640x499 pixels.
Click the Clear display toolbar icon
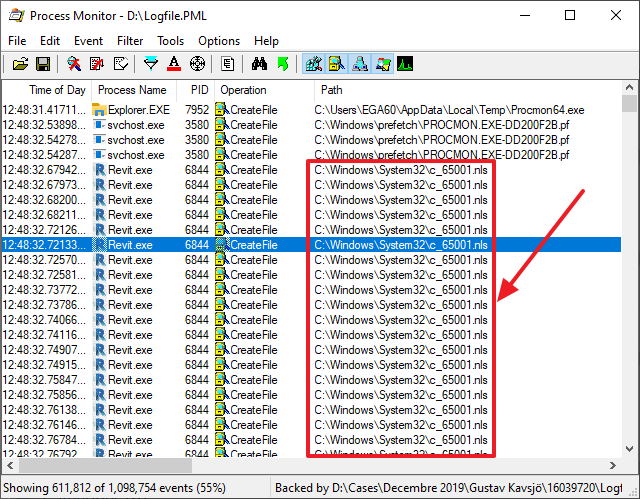(121, 64)
